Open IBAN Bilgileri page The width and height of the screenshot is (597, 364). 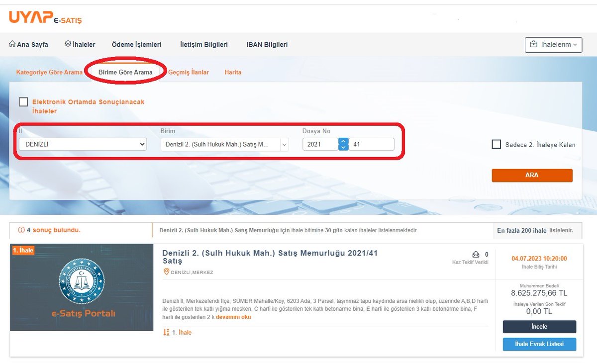pyautogui.click(x=267, y=45)
